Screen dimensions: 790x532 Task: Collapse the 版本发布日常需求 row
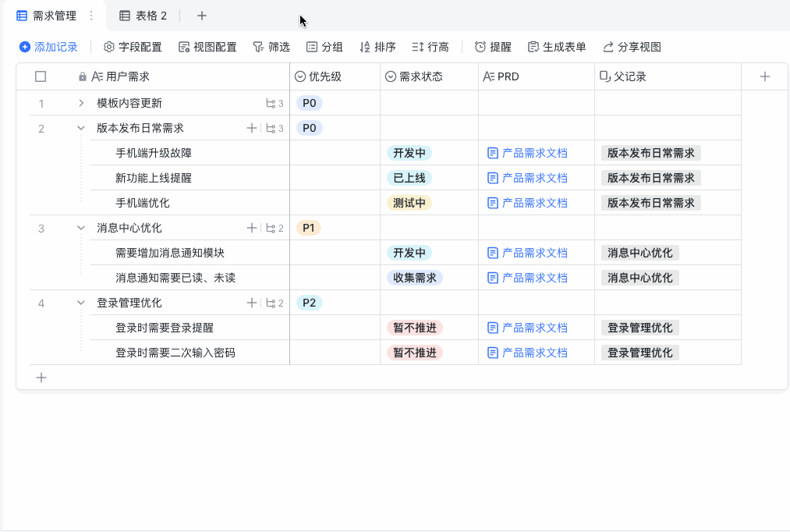tap(81, 128)
